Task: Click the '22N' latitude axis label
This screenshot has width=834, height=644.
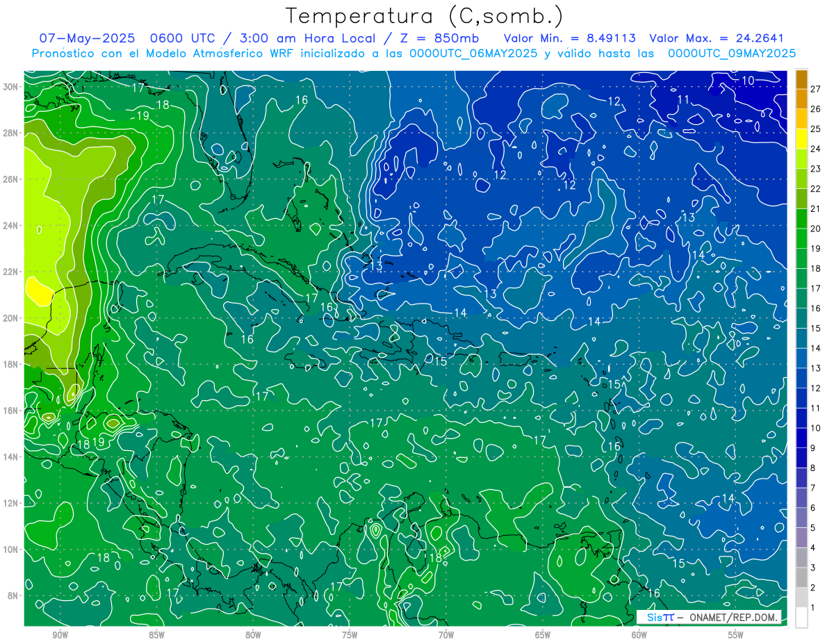Action: click(x=10, y=272)
